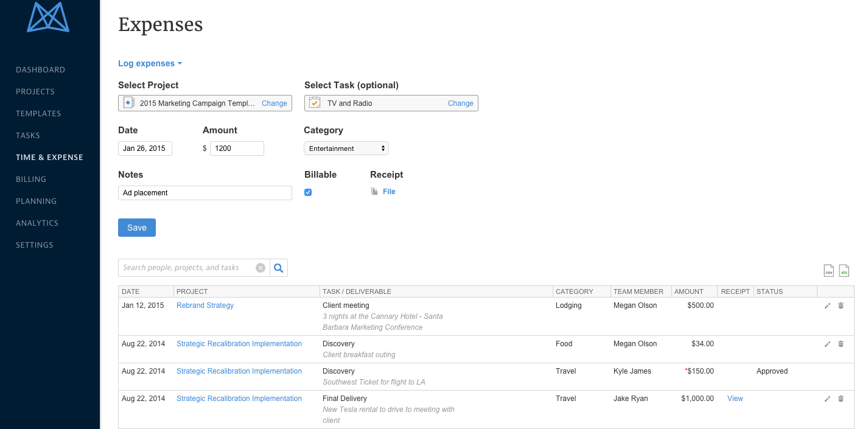Delete the $34.00 Food expense row
Viewport: 868px width, 429px height.
coord(841,344)
